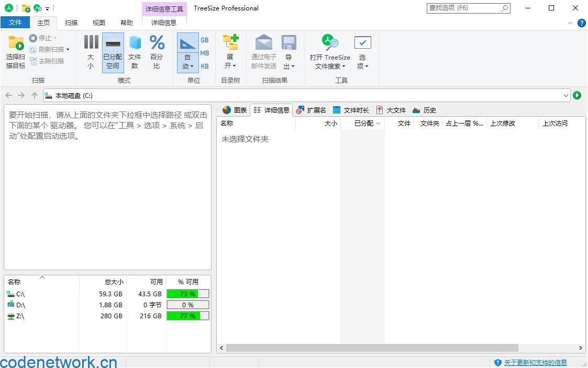Screen dimensions: 588x368
Task: Set unit to MB
Action: (205, 53)
